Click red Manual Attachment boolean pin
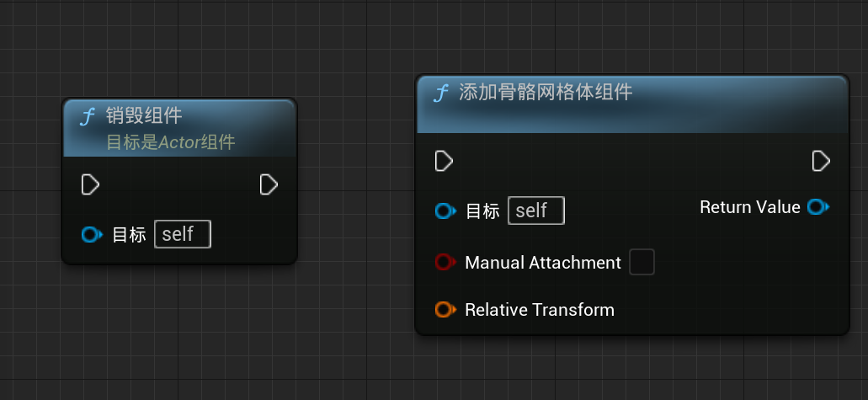This screenshot has height=400, width=868. 445,262
